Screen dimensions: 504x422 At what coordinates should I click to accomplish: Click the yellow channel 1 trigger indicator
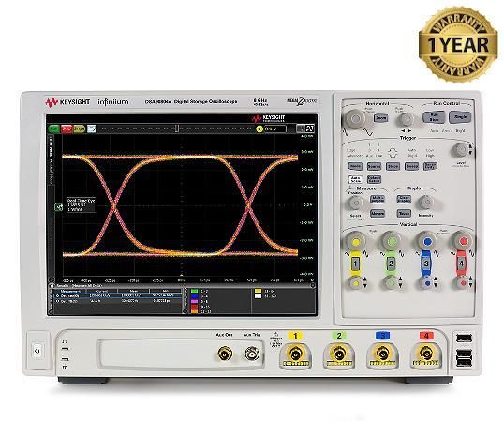click(x=259, y=129)
